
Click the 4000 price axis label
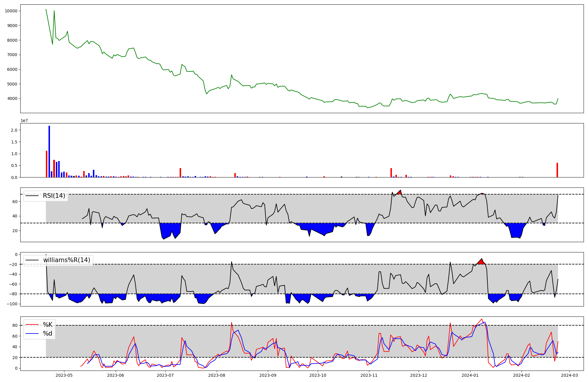12,98
